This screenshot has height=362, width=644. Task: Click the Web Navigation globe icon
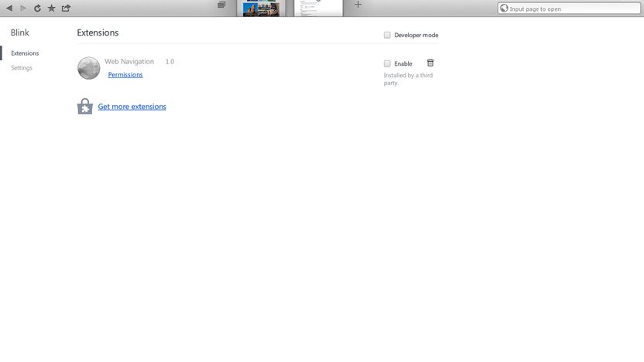89,68
